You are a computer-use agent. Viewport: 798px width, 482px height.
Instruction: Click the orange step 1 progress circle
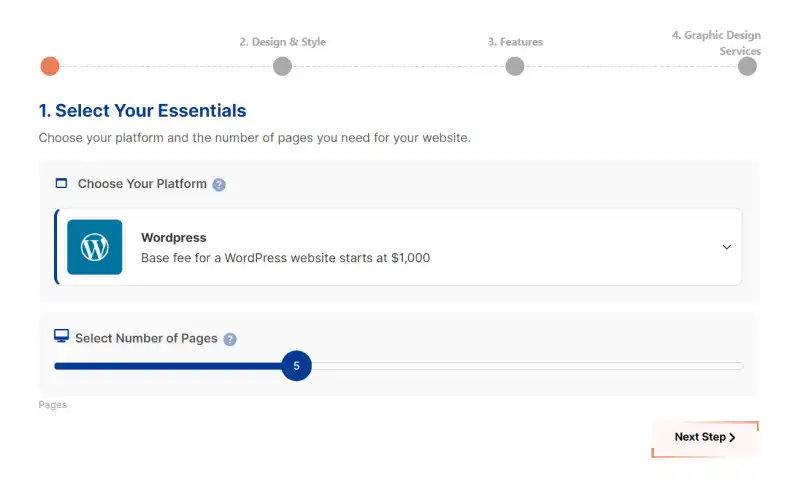pos(50,66)
